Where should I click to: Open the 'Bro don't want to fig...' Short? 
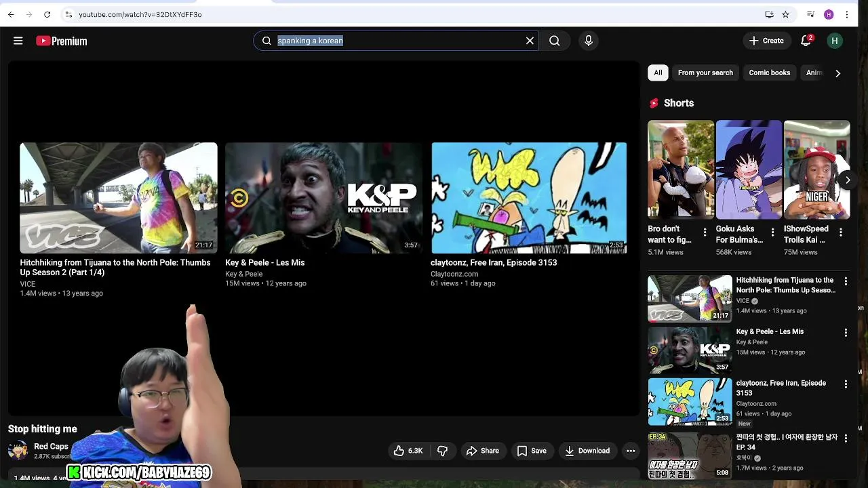click(681, 169)
